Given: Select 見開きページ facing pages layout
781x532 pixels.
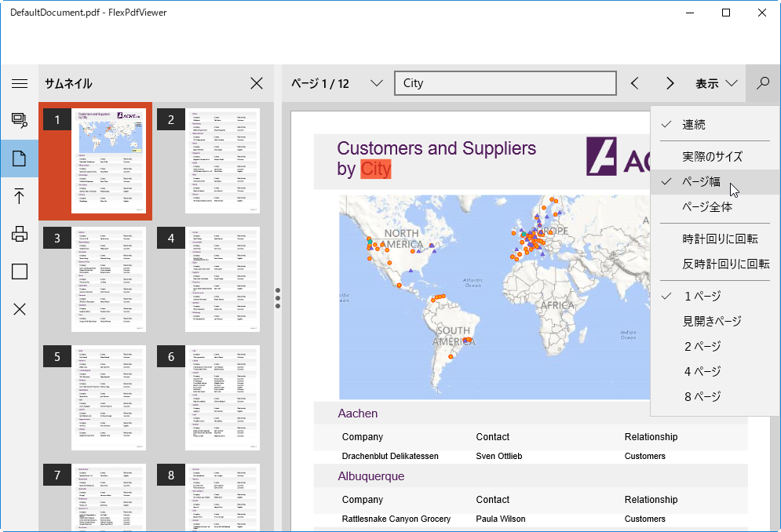Looking at the screenshot, I should point(715,321).
